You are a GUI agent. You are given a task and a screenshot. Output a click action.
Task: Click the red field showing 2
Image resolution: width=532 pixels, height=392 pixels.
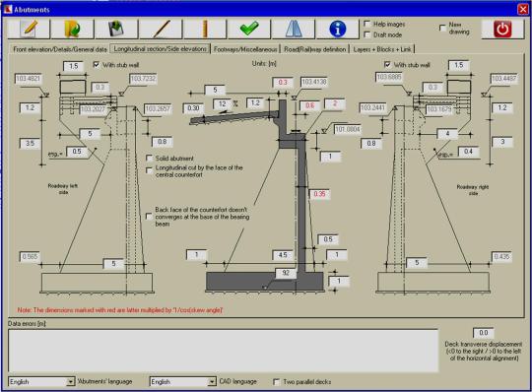tap(335, 103)
